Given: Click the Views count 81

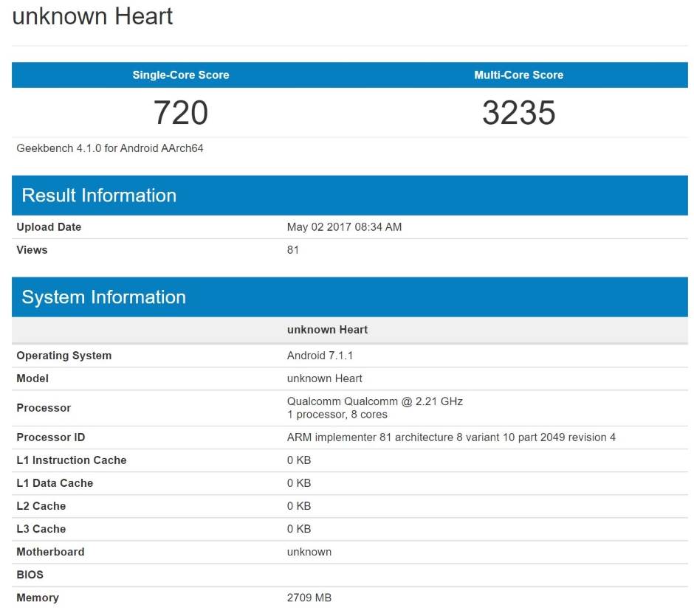Looking at the screenshot, I should [x=292, y=250].
